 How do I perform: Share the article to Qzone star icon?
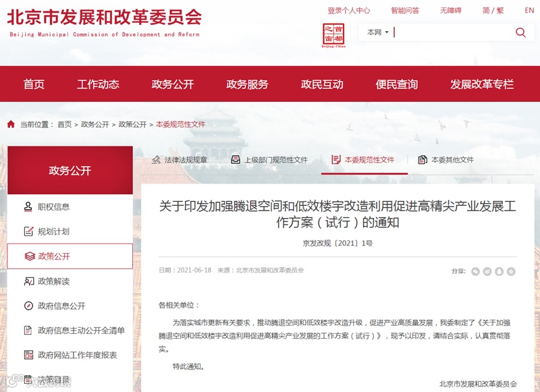coord(511,271)
